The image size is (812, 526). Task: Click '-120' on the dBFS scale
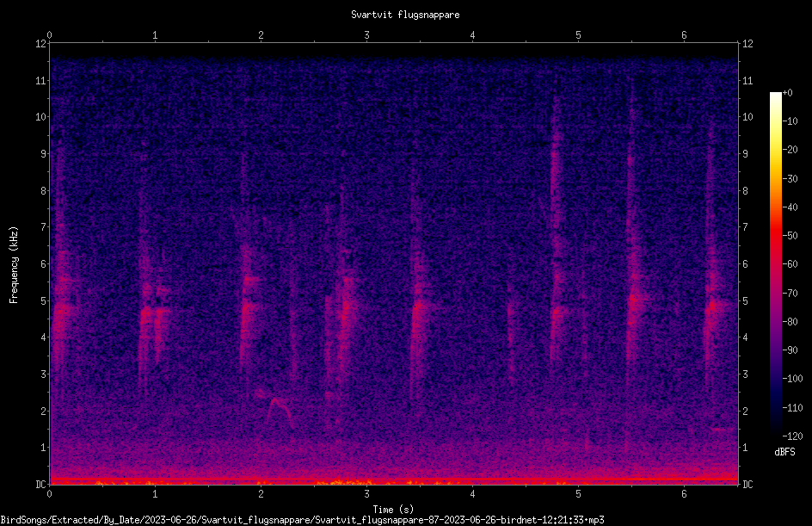coord(792,436)
